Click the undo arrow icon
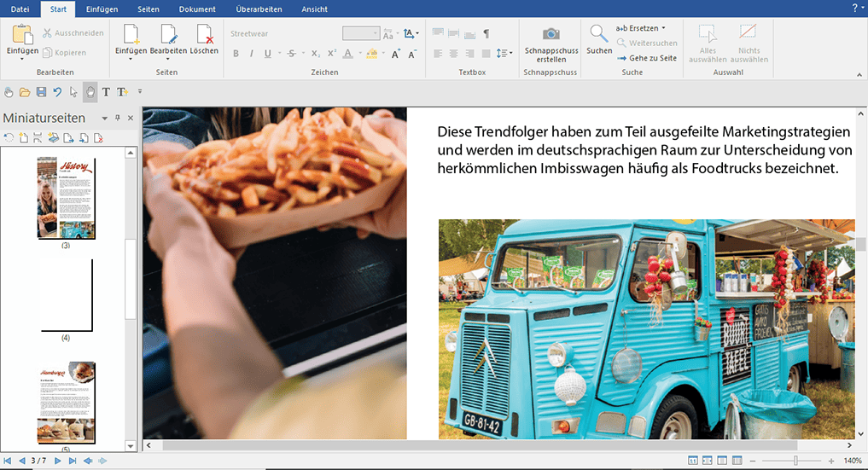Image resolution: width=868 pixels, height=470 pixels. (57, 91)
